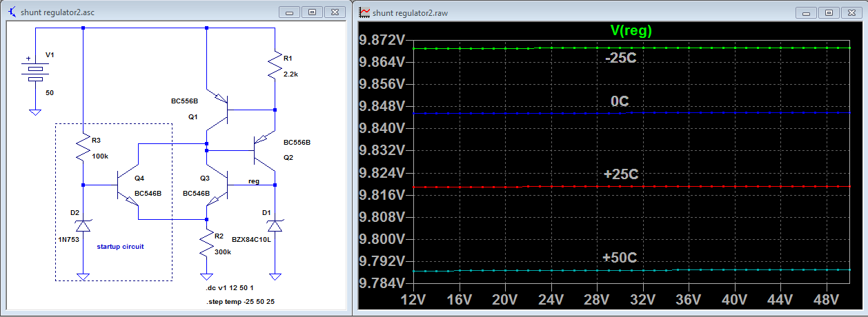
Task: Click the 'reg' net label
Action: click(x=254, y=182)
